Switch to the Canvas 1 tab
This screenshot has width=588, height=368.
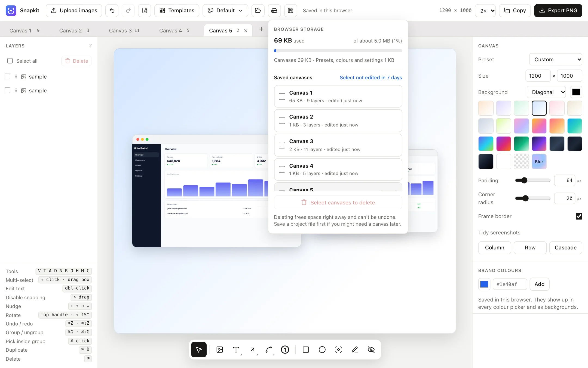click(x=24, y=31)
